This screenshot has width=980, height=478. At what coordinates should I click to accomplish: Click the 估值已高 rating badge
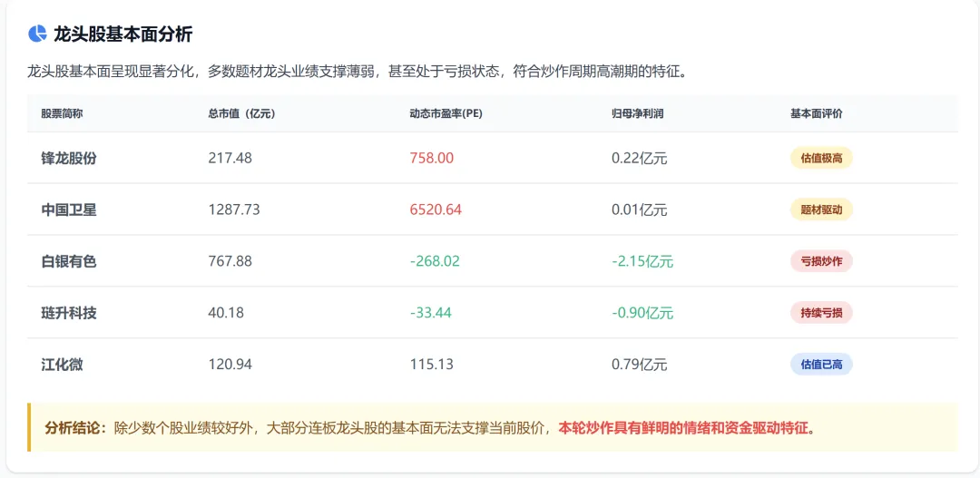[821, 365]
